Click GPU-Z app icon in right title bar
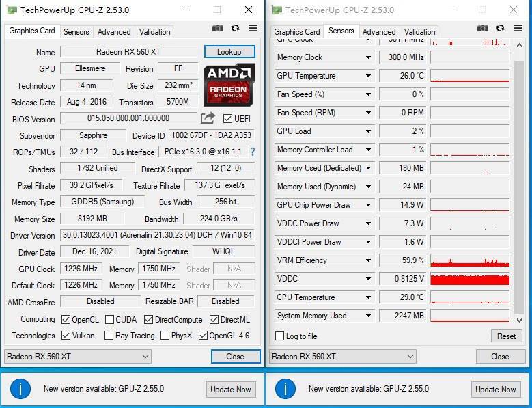The image size is (532, 408). pyautogui.click(x=277, y=10)
